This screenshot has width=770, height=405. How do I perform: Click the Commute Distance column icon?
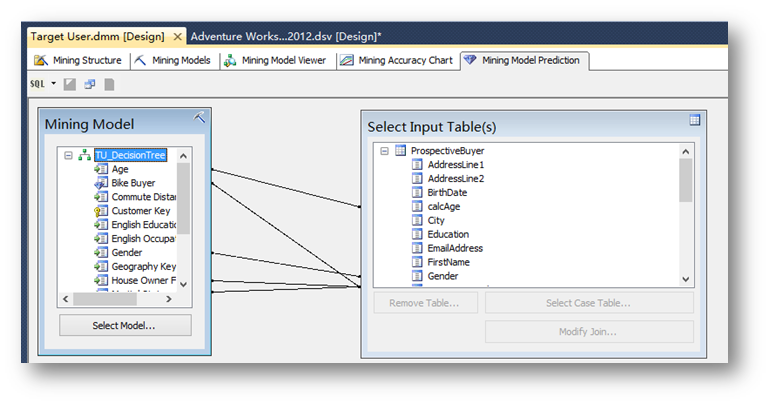101,197
